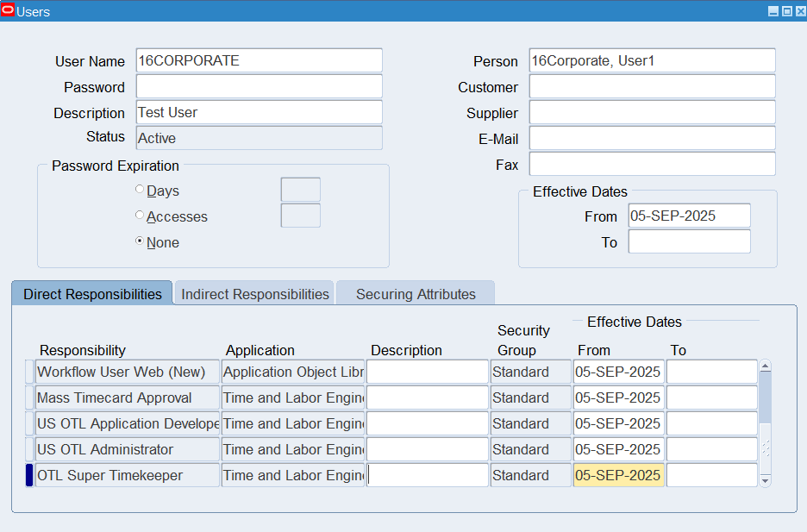Select the row marker for OTL Super Timekeeper
Viewport: 807px width, 532px height.
(29, 475)
